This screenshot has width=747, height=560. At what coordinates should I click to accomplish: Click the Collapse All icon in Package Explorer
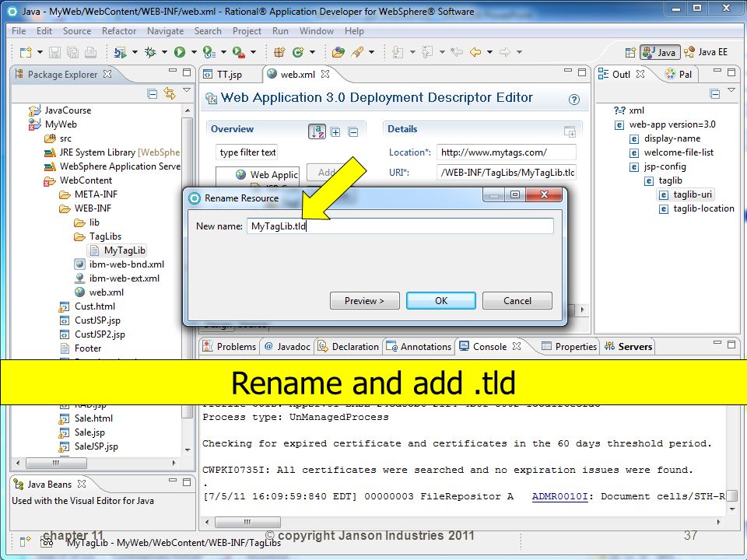point(153,94)
